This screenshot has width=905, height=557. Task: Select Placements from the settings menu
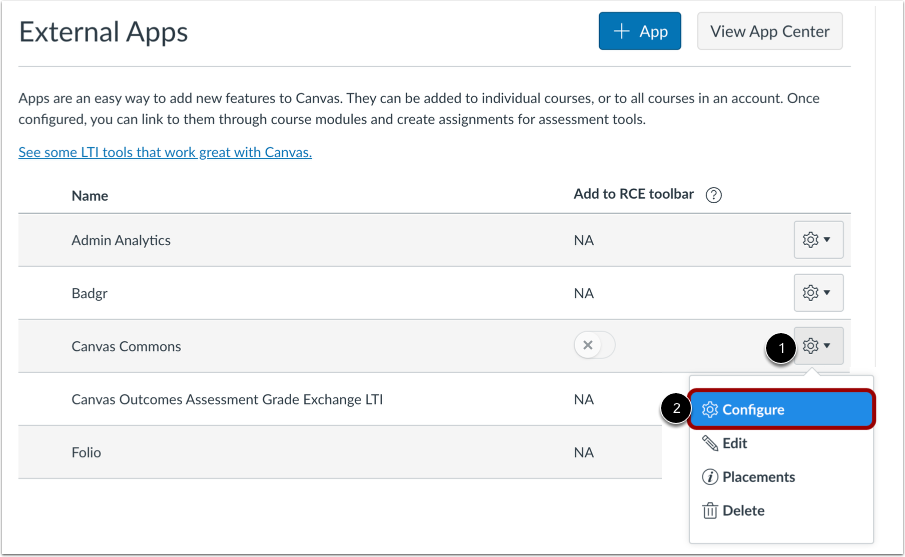pyautogui.click(x=748, y=477)
